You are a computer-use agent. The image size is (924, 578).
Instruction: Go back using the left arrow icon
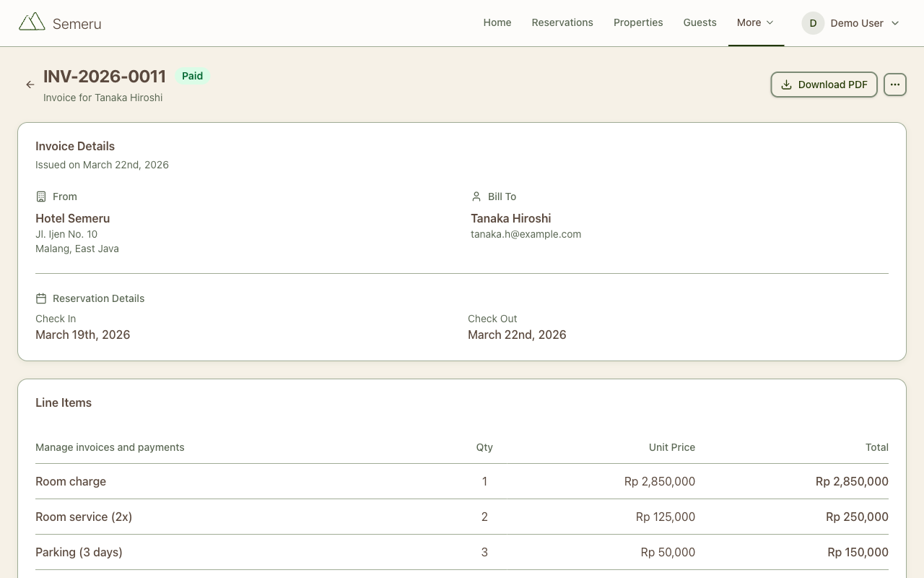pyautogui.click(x=30, y=85)
